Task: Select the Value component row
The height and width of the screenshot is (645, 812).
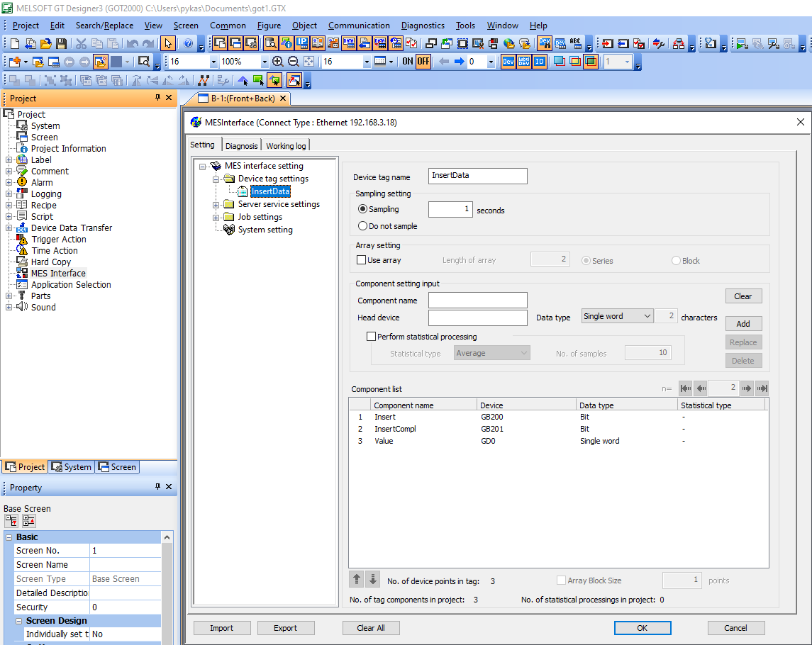Action: click(x=558, y=441)
